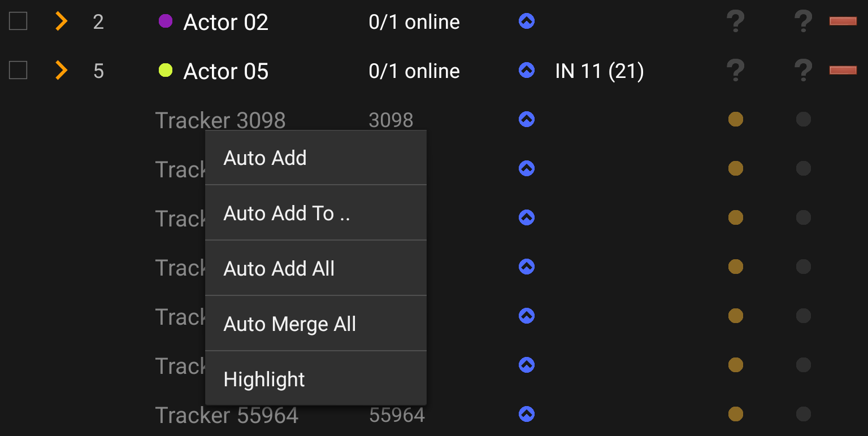868x436 pixels.
Task: Click the red bar icon for Actor 02
Action: (x=843, y=21)
